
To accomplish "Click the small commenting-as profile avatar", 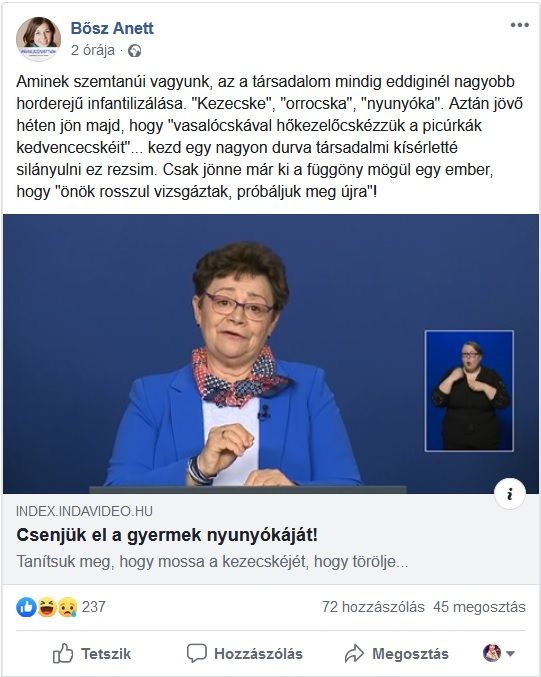I will 492,653.
